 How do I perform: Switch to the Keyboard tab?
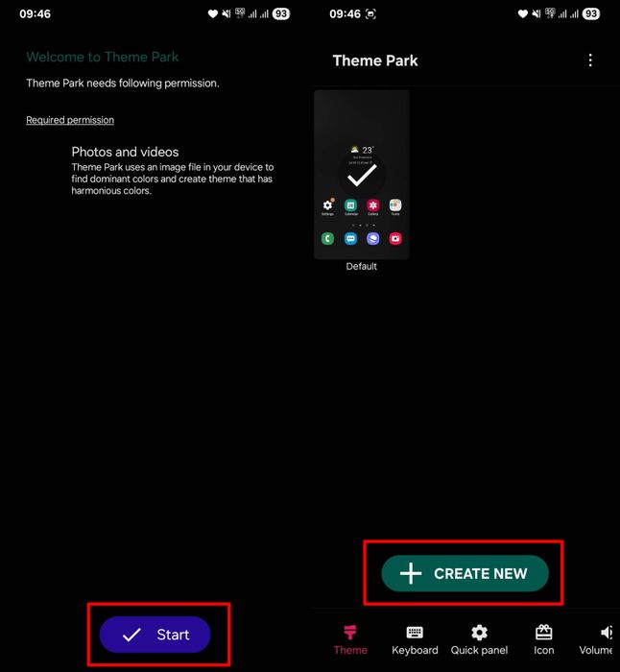pyautogui.click(x=415, y=640)
